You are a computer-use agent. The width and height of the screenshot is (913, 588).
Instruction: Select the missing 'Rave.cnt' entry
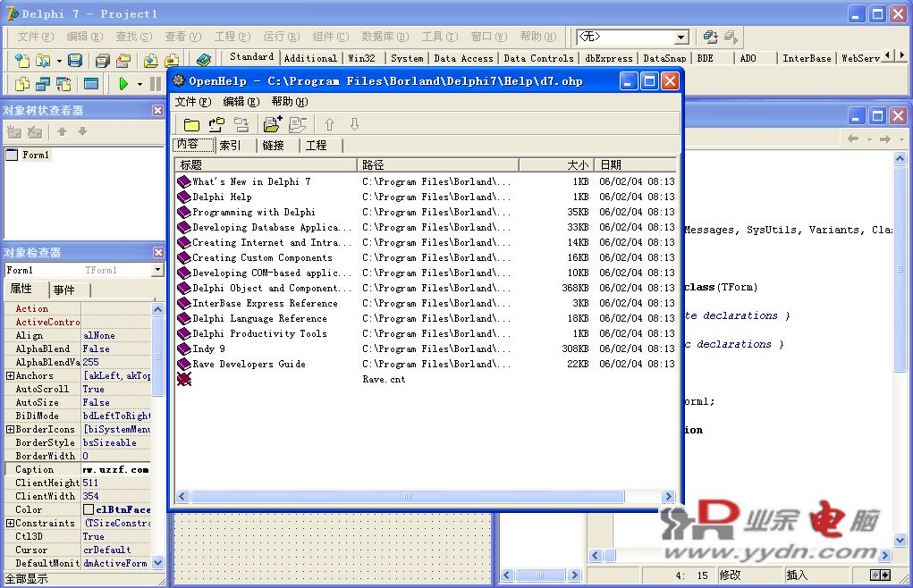click(x=384, y=379)
